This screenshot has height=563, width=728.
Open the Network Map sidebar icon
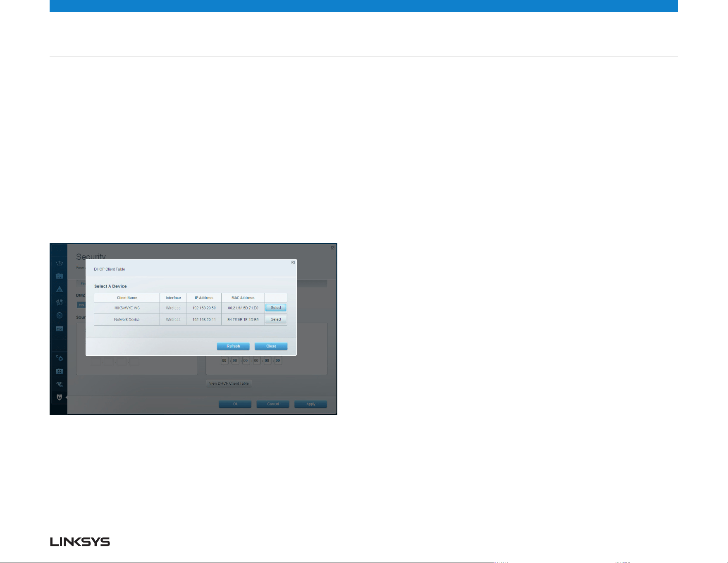click(x=60, y=263)
